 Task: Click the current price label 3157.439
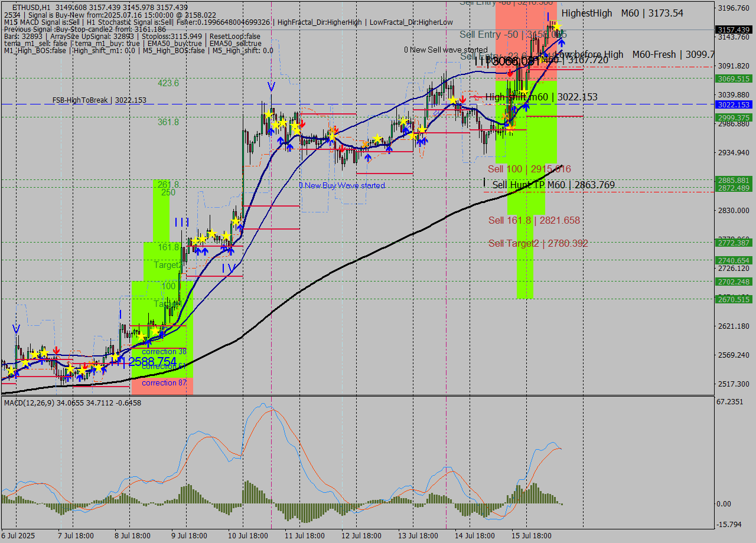pos(734,30)
